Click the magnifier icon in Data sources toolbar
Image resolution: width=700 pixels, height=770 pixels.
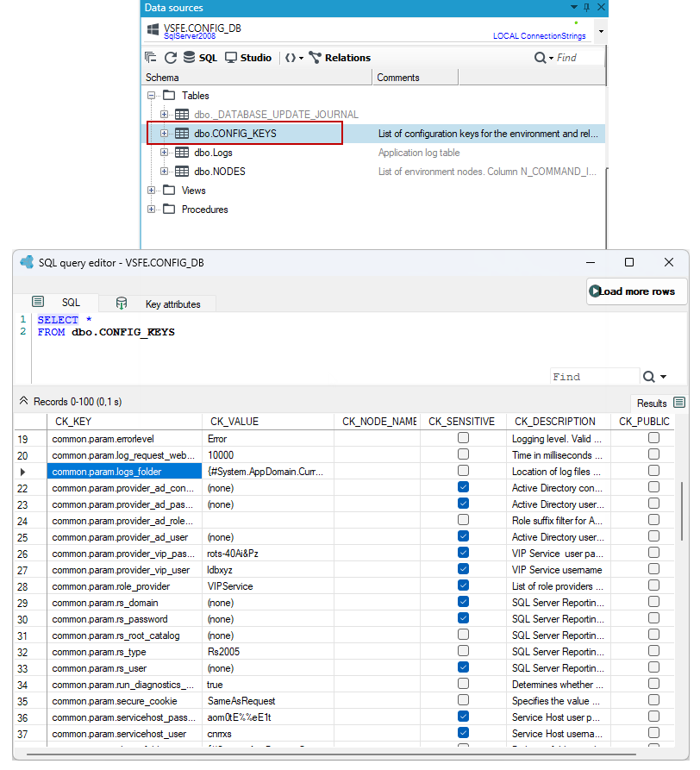click(540, 58)
